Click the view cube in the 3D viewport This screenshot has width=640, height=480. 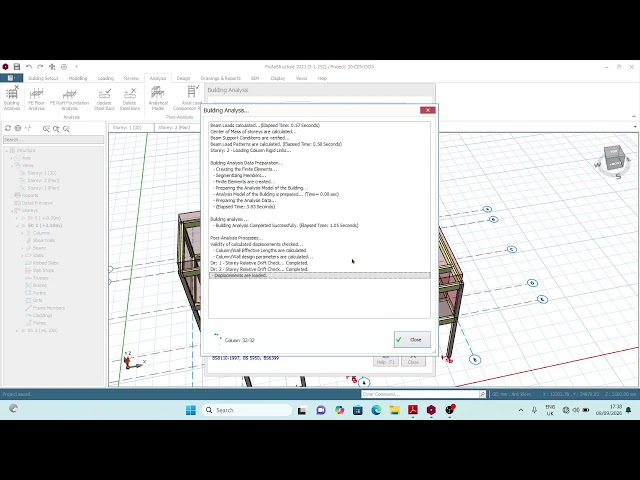pos(614,158)
